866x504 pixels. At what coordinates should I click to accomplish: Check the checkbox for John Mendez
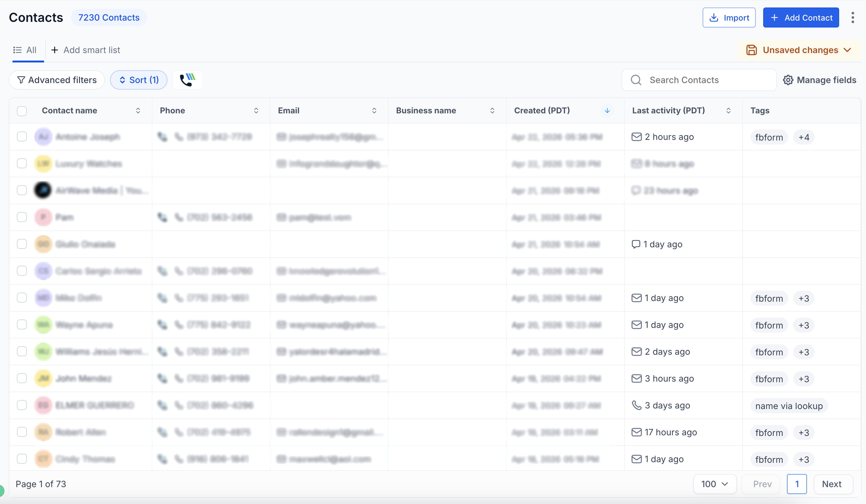pyautogui.click(x=22, y=378)
